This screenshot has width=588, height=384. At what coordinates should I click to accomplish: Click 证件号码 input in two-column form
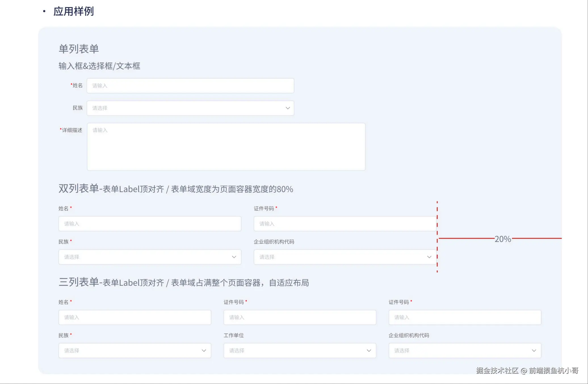click(x=345, y=224)
